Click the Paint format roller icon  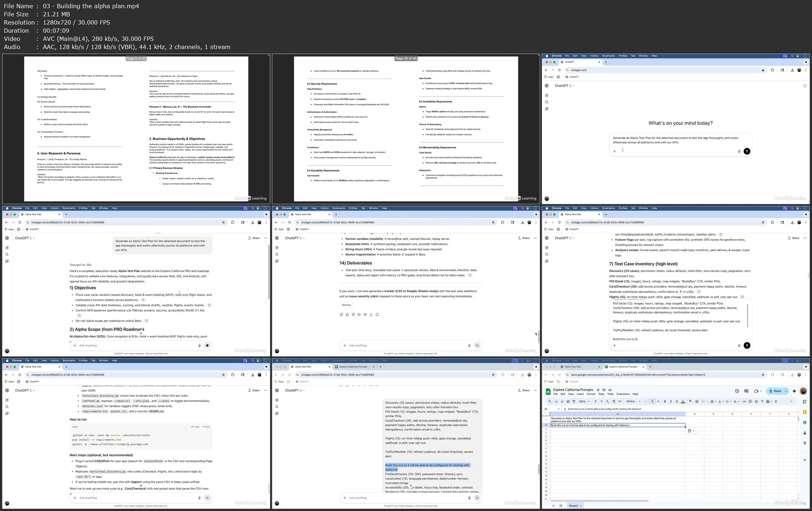574,401
